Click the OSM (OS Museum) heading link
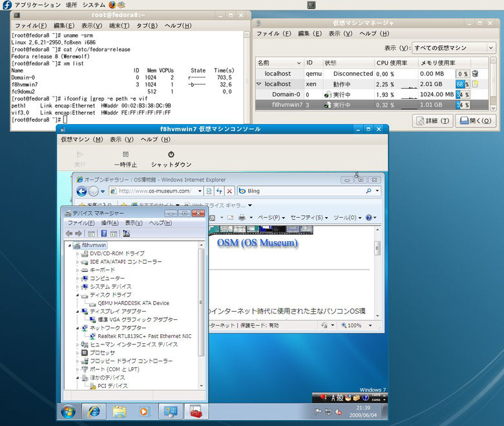 click(x=257, y=243)
